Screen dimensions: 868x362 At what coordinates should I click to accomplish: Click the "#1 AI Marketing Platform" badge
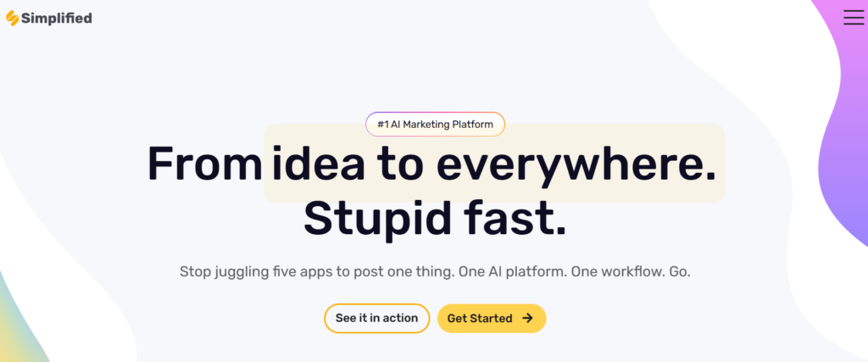pyautogui.click(x=435, y=125)
